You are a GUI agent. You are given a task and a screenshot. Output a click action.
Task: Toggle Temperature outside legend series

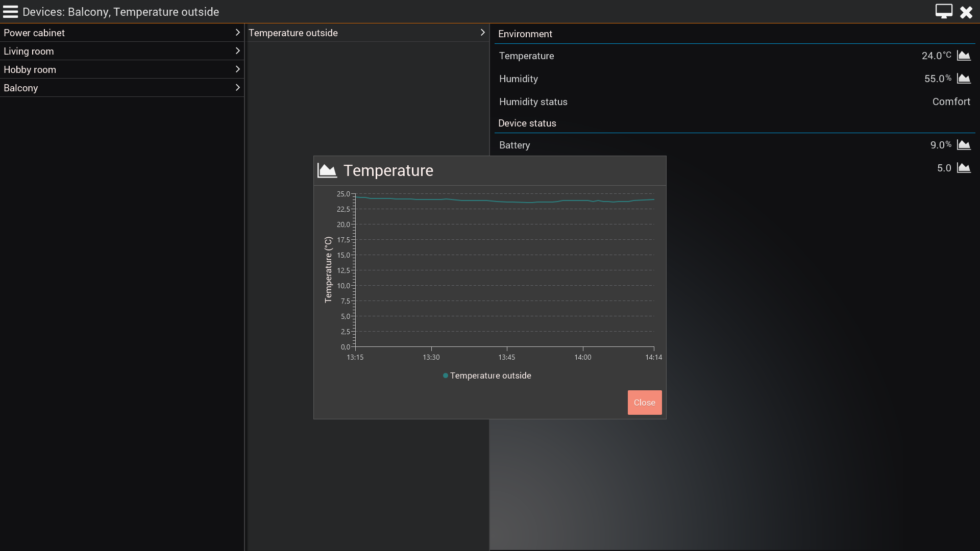487,375
